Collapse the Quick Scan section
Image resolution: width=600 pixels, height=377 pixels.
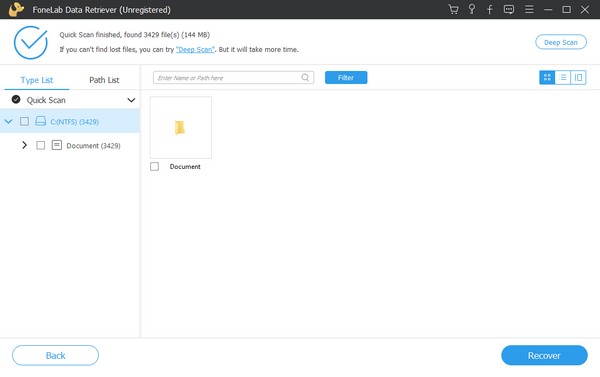pyautogui.click(x=131, y=100)
